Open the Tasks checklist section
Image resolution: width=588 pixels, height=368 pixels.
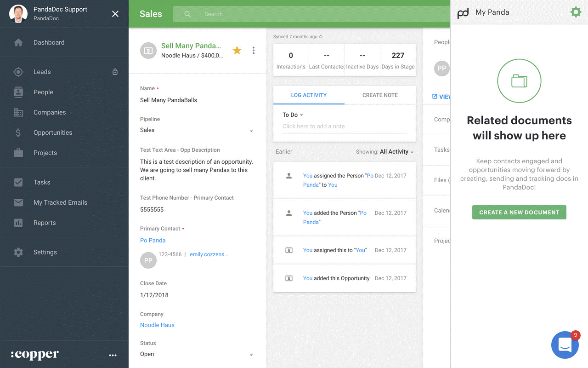coord(43,182)
